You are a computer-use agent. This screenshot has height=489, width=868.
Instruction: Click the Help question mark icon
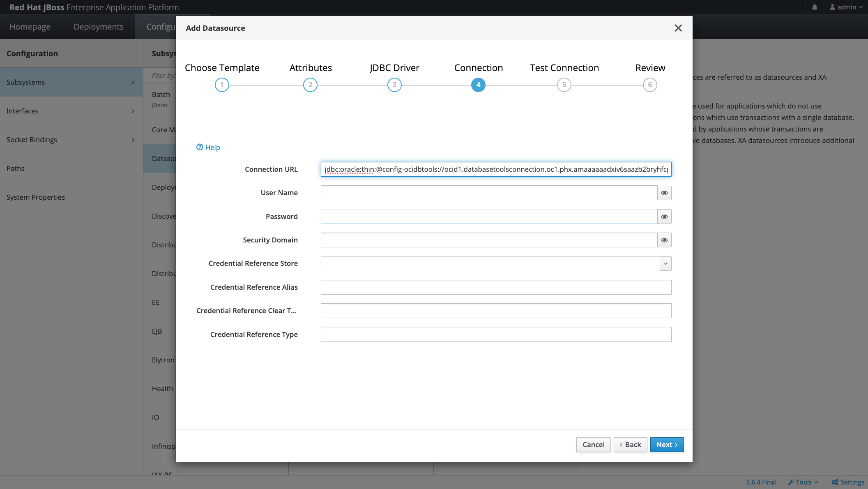(x=200, y=147)
